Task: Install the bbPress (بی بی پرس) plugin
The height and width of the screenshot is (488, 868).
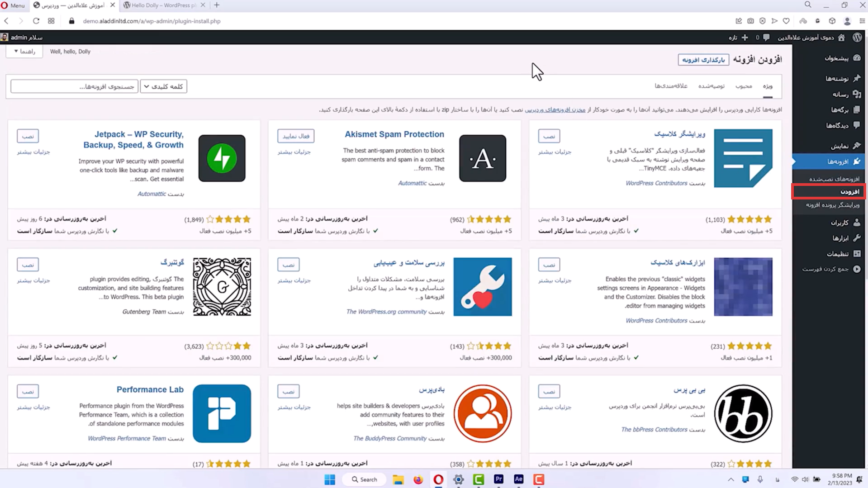Action: [x=549, y=391]
